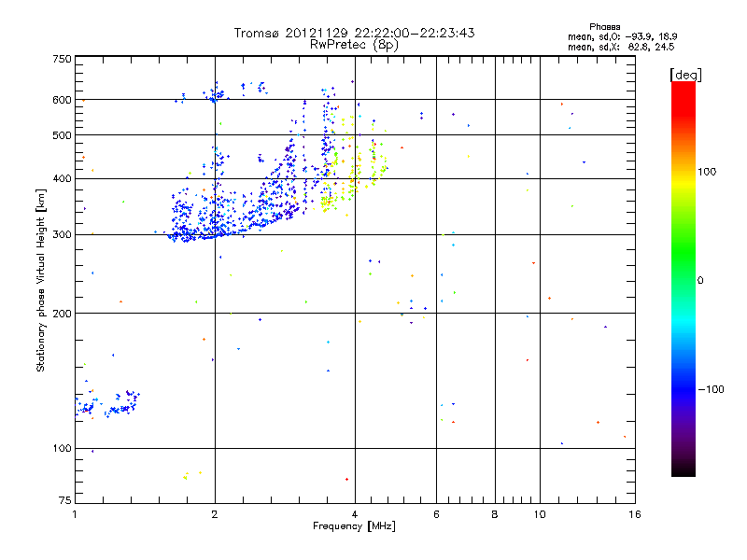Click the 'RwPretec (8p)' subtitle

coord(354,45)
